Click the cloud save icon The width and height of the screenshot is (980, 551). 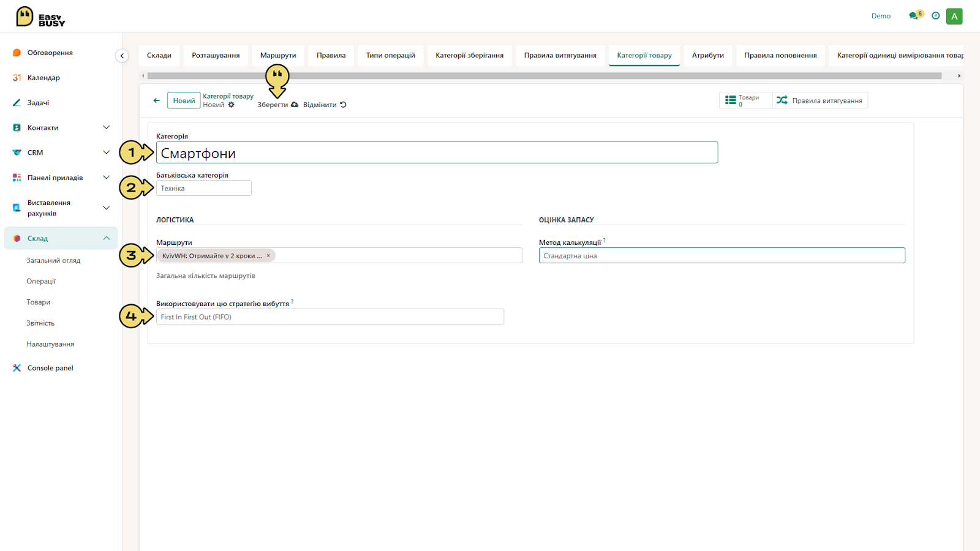(x=295, y=105)
